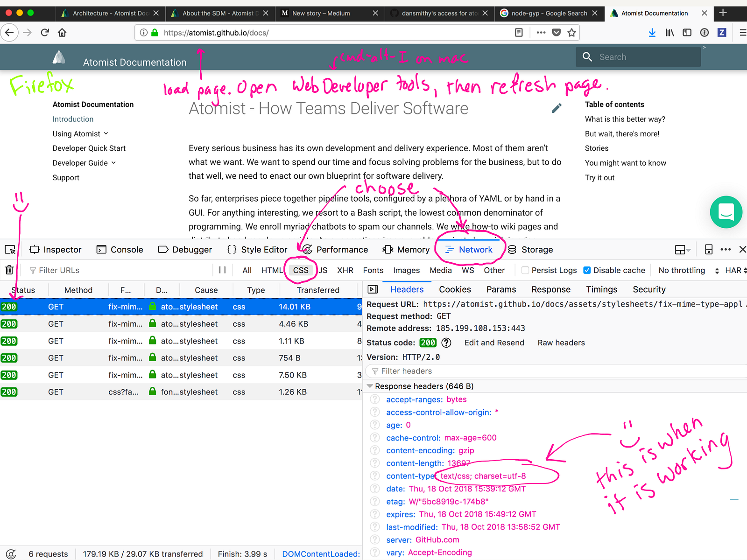Filter requests by WS
Image resolution: width=747 pixels, height=560 pixels.
(468, 270)
